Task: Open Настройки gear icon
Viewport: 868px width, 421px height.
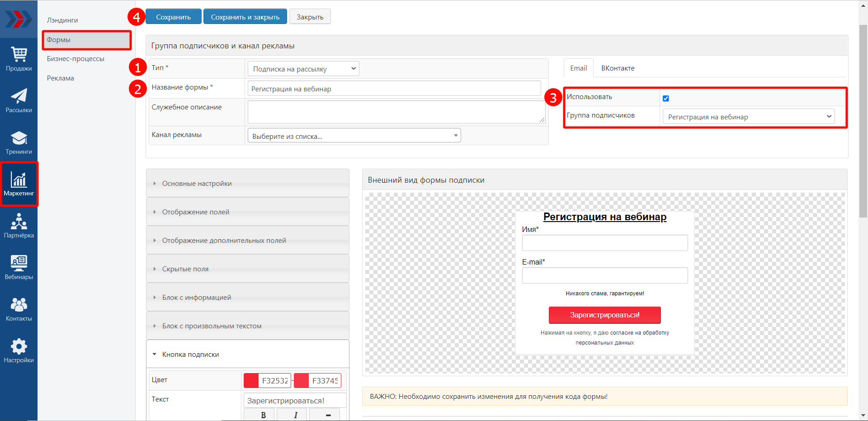Action: (x=19, y=350)
